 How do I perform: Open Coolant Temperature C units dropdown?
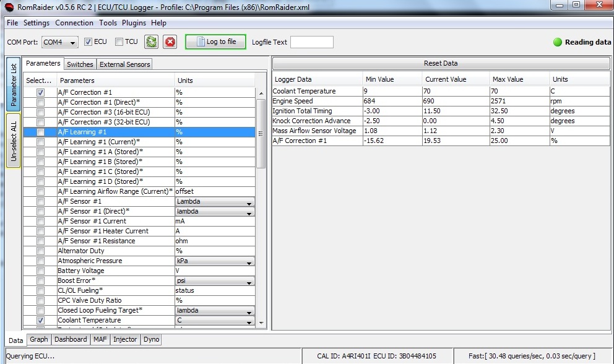coord(215,320)
